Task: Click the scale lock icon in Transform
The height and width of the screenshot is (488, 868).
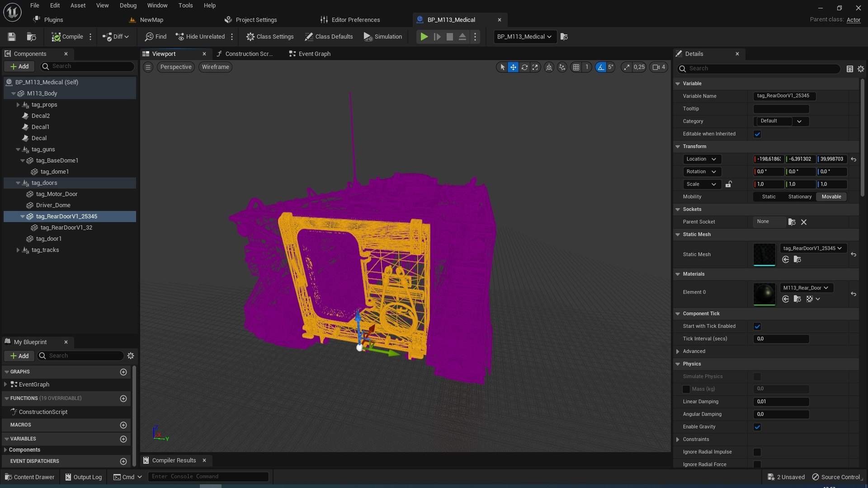Action: [728, 184]
